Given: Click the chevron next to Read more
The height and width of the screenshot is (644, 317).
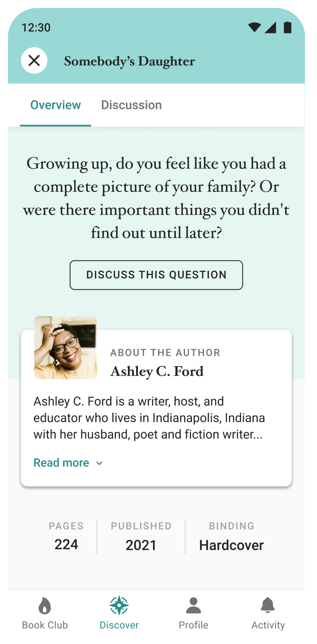Looking at the screenshot, I should pyautogui.click(x=99, y=463).
